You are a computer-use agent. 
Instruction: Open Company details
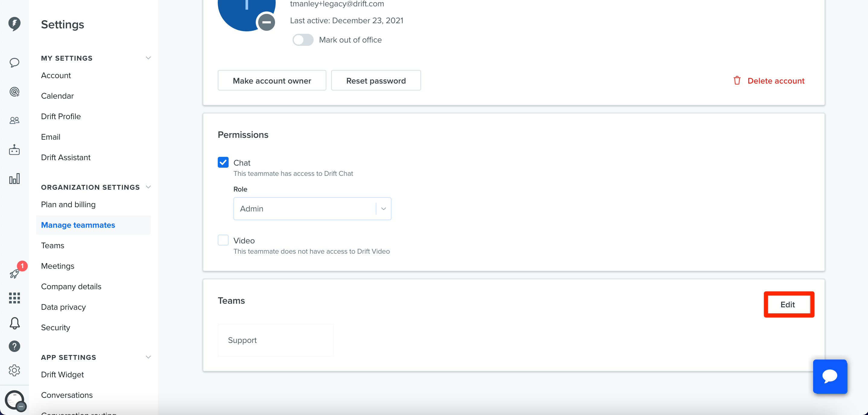[71, 287]
